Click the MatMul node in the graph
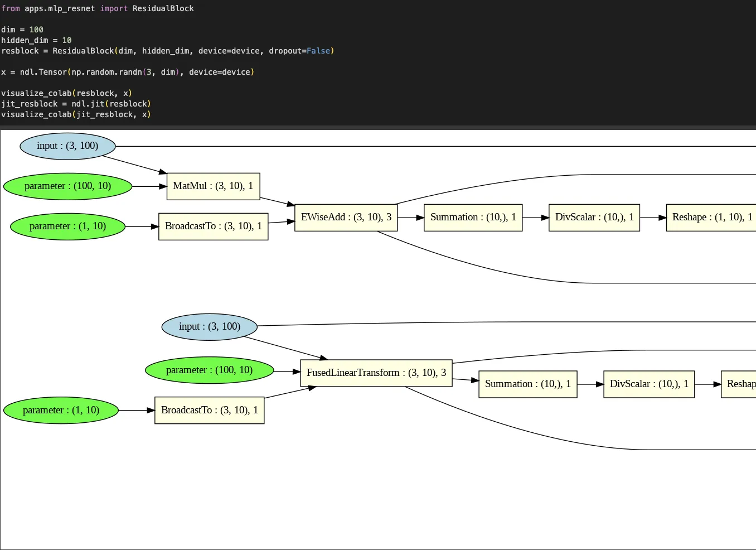The width and height of the screenshot is (756, 550). (x=213, y=186)
